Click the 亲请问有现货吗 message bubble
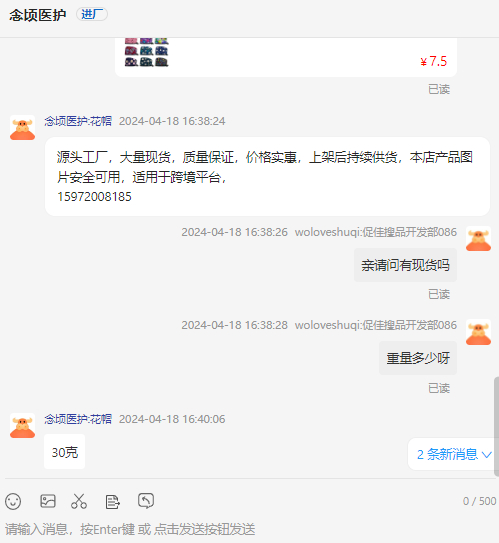 (405, 265)
